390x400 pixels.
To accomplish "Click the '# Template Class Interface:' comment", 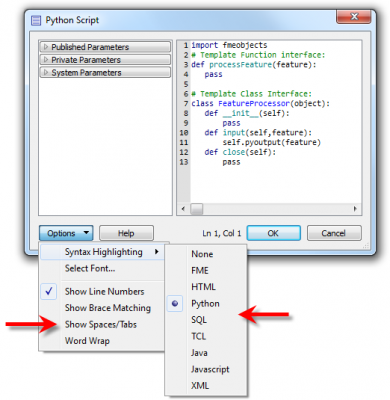I will pos(252,94).
